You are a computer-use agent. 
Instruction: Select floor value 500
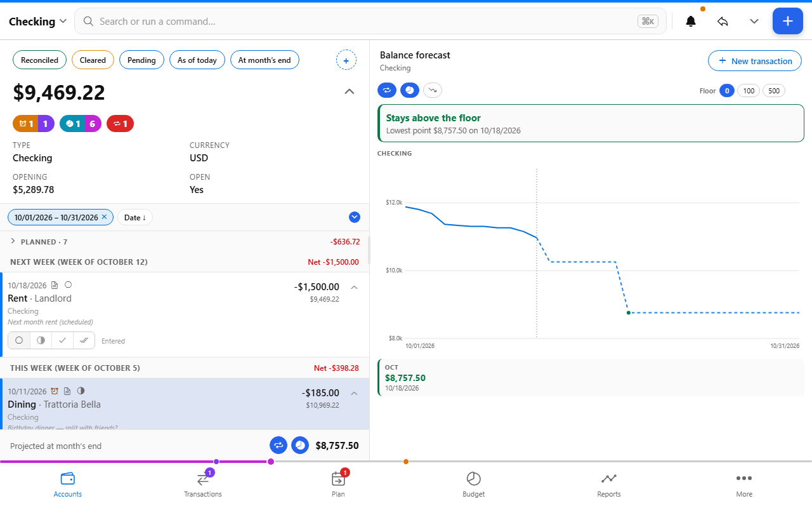click(x=774, y=91)
